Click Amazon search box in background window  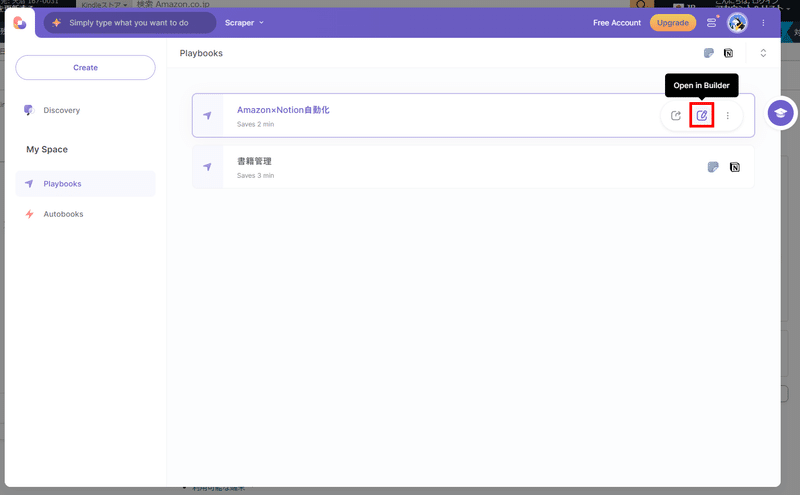[383, 4]
